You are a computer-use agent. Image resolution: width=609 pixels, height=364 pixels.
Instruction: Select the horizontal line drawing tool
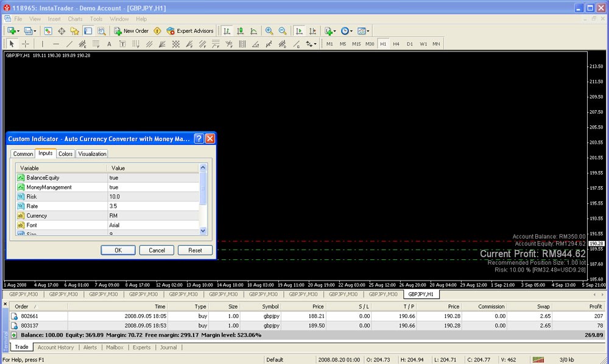pos(56,44)
